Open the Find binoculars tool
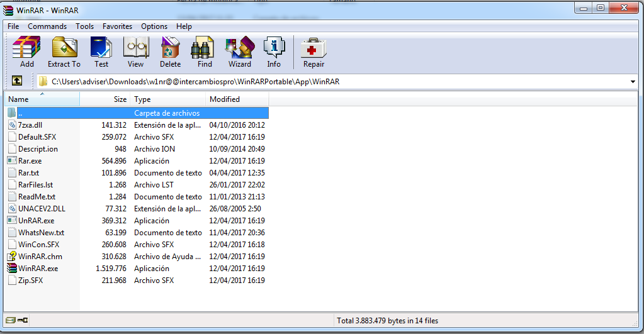 (x=203, y=47)
